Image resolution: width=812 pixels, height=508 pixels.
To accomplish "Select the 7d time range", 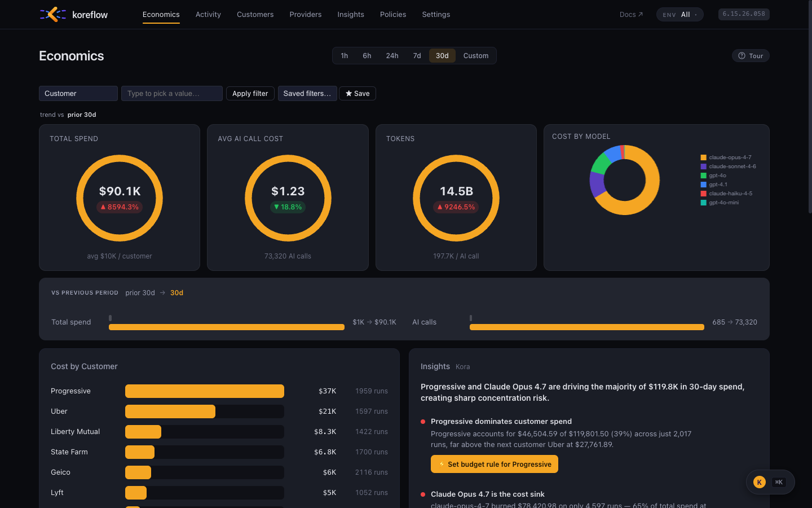I will coord(417,56).
